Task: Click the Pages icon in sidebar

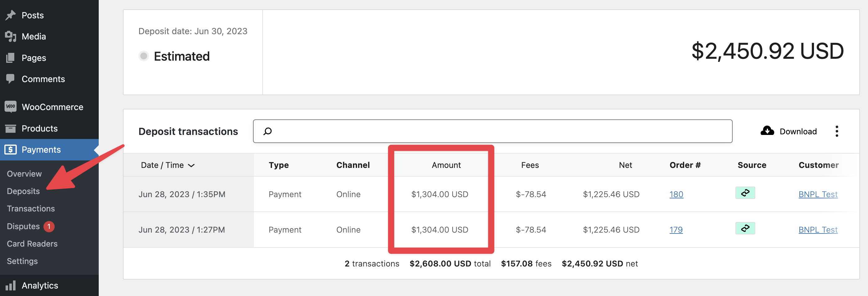Action: coord(11,58)
